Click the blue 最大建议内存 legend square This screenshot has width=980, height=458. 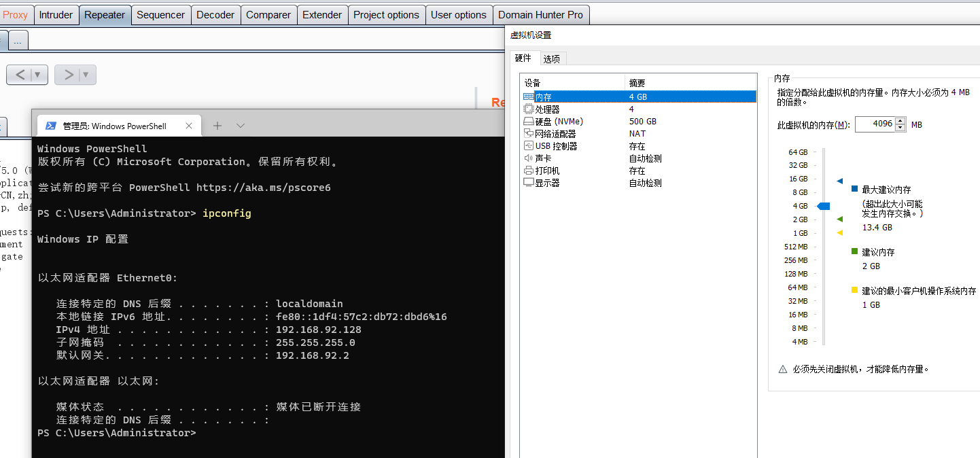point(855,190)
